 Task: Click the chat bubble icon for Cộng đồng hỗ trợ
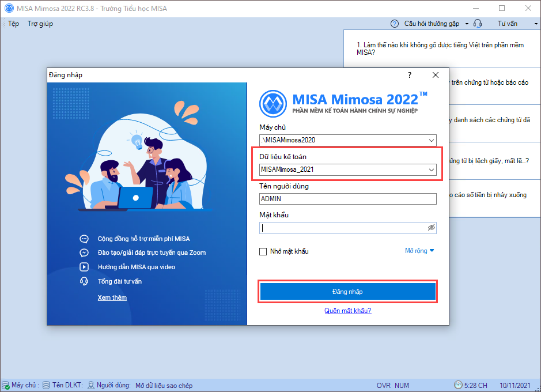tap(84, 239)
